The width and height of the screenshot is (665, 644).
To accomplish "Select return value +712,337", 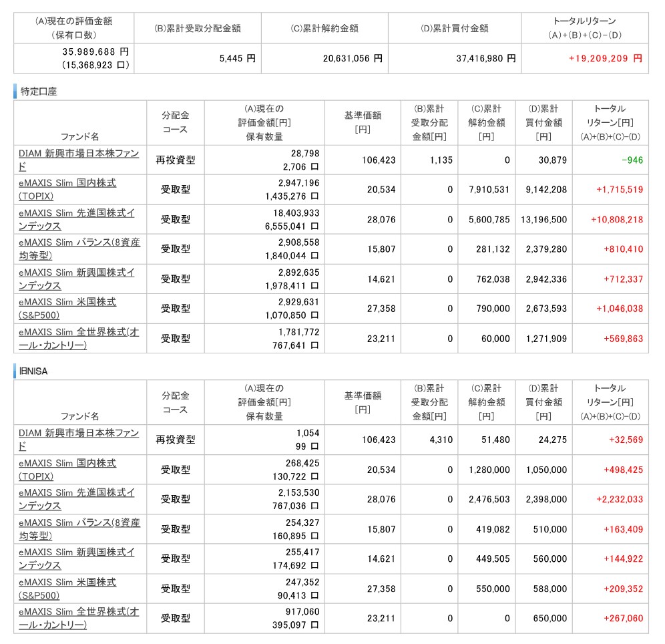I will pos(624,279).
